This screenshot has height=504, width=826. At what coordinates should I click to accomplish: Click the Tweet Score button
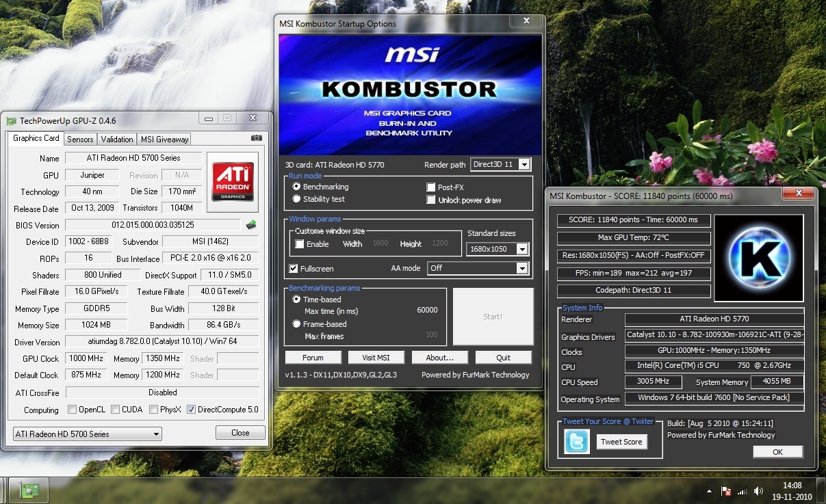click(x=621, y=442)
